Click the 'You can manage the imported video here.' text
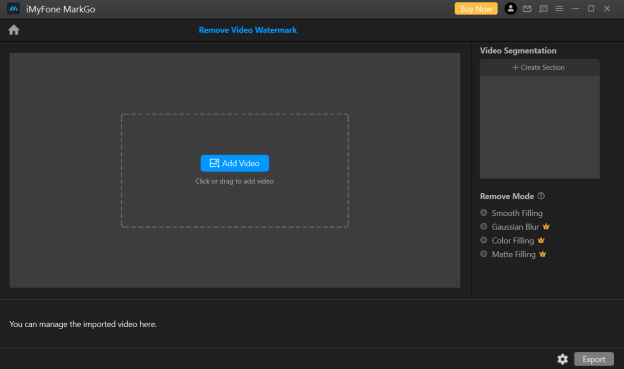The width and height of the screenshot is (624, 369). click(x=83, y=324)
